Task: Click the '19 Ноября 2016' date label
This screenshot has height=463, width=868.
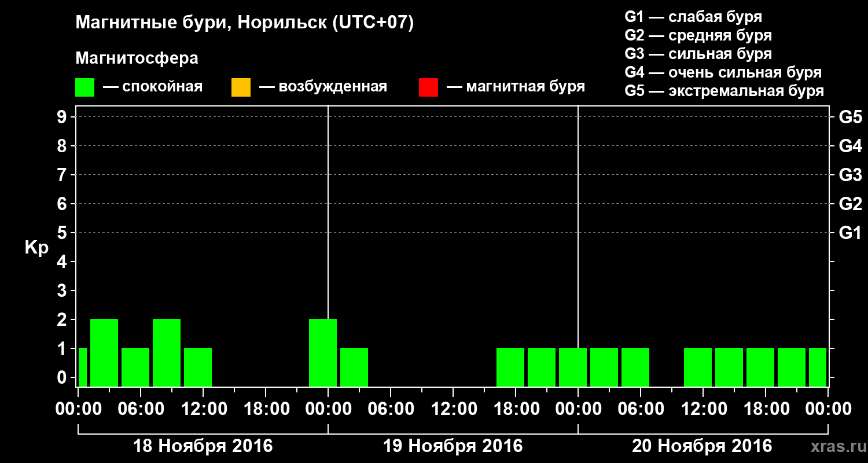Action: [x=453, y=446]
